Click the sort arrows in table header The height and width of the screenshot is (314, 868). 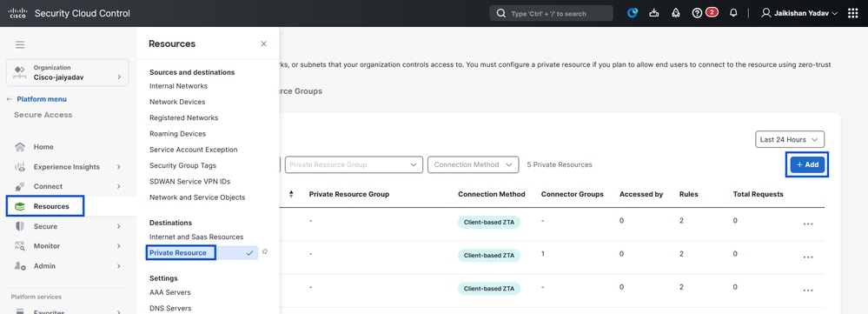[291, 194]
